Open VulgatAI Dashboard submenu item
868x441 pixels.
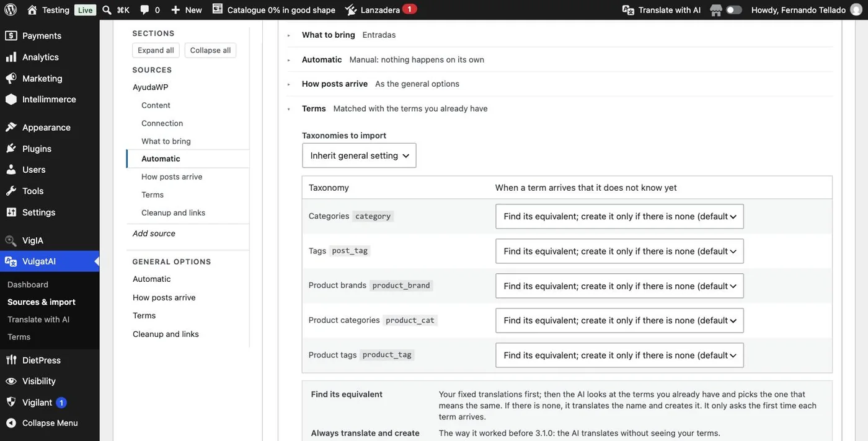28,284
